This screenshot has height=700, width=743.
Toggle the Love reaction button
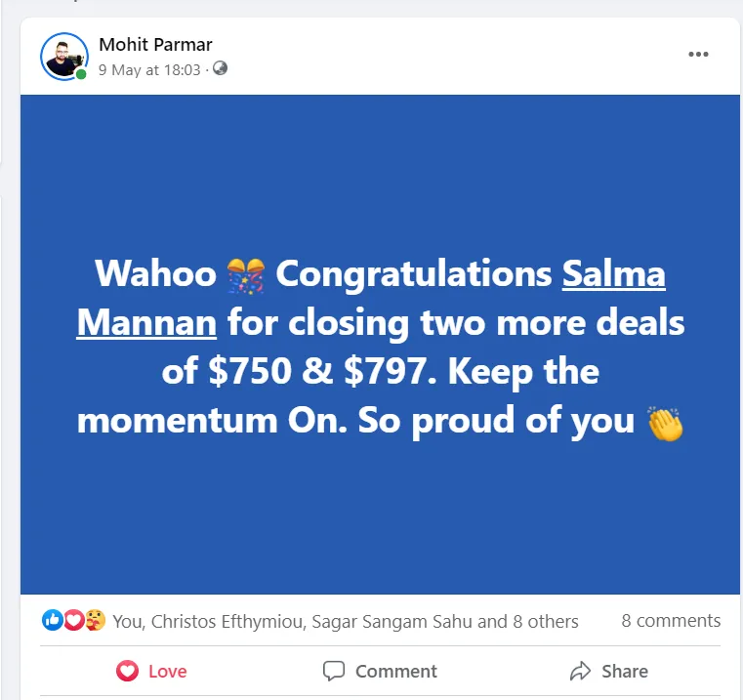pyautogui.click(x=151, y=671)
